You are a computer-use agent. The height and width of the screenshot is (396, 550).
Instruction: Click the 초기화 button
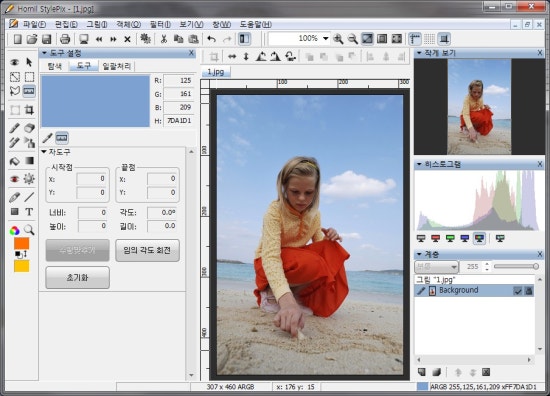[x=78, y=277]
